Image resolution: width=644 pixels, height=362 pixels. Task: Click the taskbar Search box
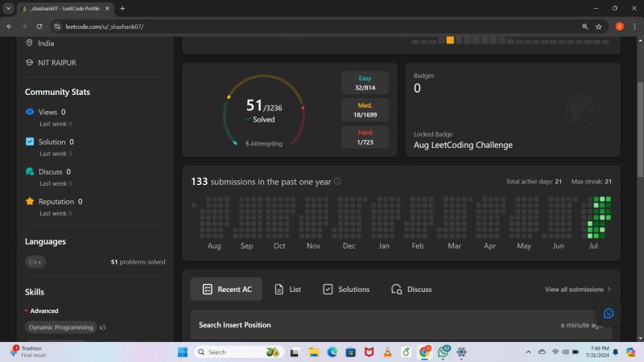[x=238, y=352]
